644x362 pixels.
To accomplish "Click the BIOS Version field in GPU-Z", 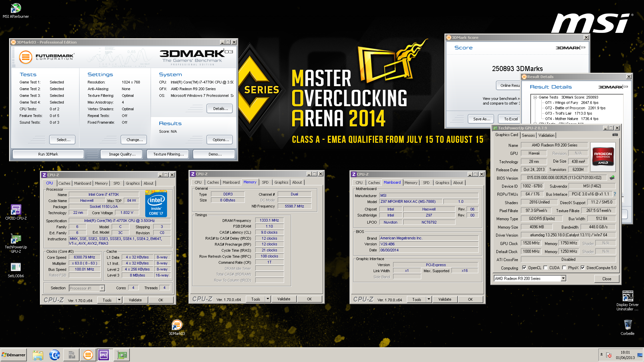I will click(x=564, y=178).
